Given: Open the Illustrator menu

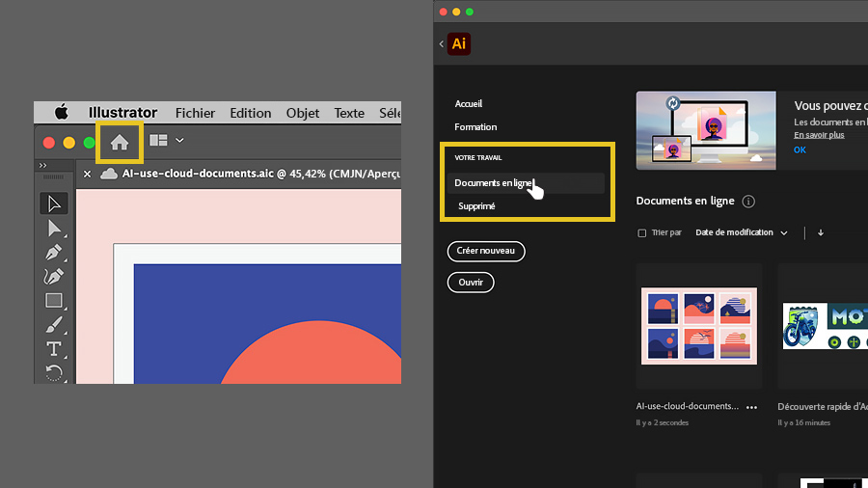Looking at the screenshot, I should 122,112.
